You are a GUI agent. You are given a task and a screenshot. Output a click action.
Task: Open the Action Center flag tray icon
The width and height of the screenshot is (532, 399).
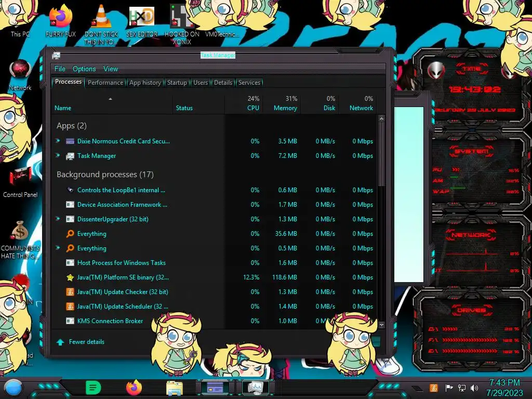point(449,388)
